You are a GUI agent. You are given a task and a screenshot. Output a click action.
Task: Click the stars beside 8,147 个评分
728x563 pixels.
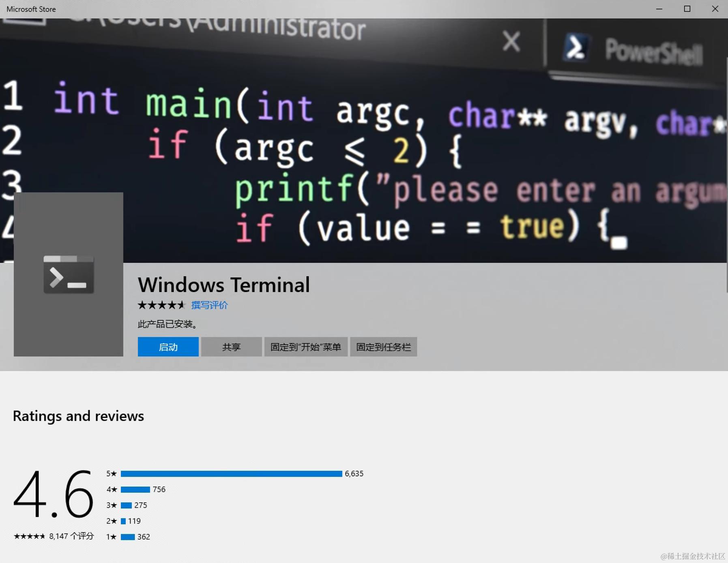tap(29, 536)
